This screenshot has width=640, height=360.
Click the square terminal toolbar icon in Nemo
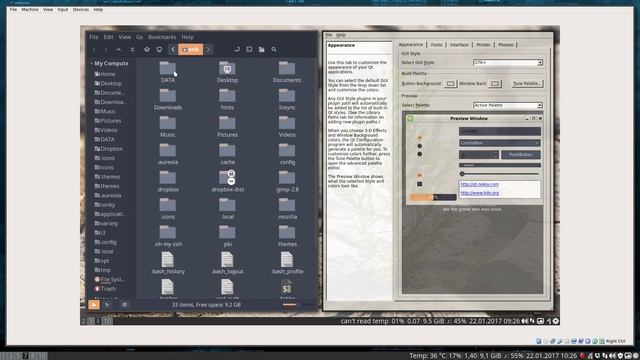point(249,49)
